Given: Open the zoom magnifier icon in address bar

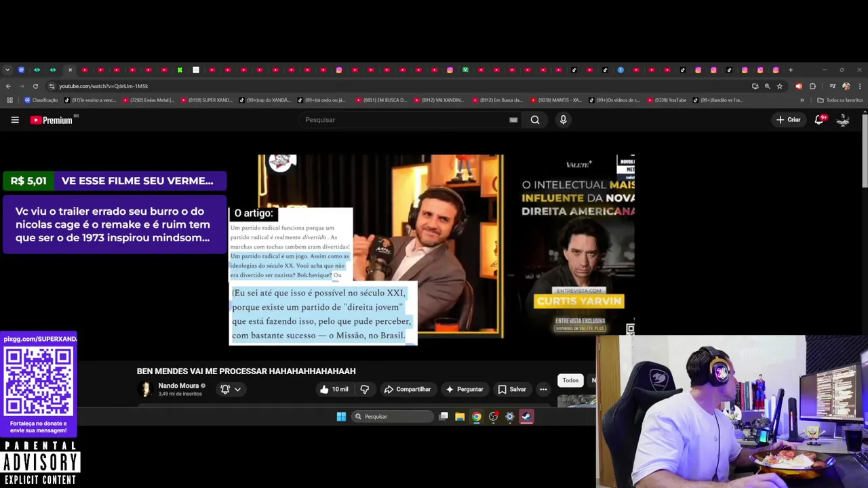Looking at the screenshot, I should [x=768, y=86].
